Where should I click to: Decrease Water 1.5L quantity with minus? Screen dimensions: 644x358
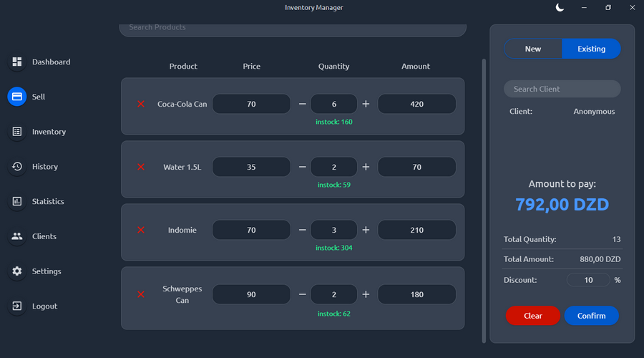click(x=302, y=167)
